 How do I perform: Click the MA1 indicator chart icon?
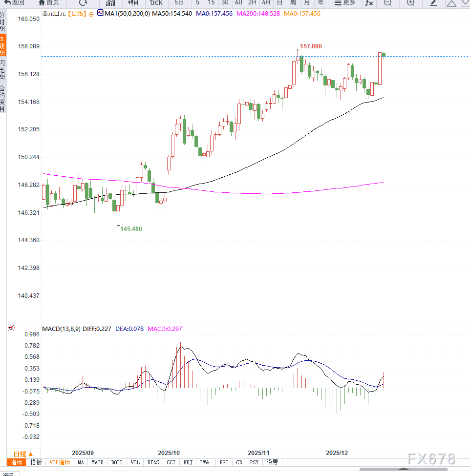pos(100,14)
